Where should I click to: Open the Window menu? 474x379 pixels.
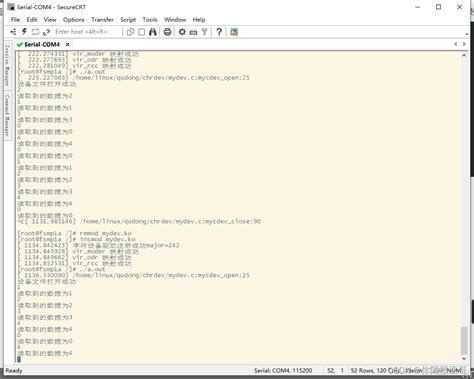pos(175,20)
